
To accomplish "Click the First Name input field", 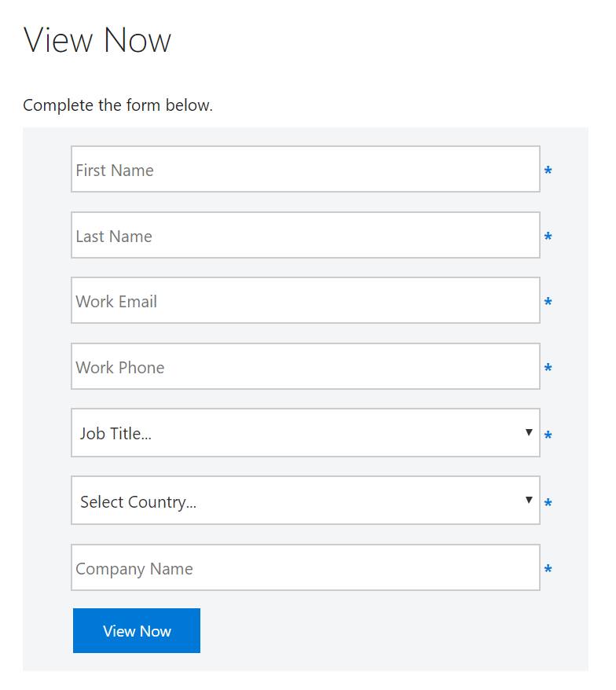I will pyautogui.click(x=305, y=169).
